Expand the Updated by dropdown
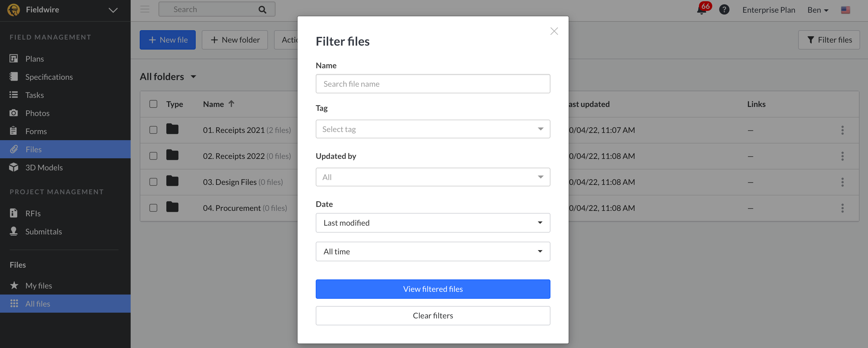The height and width of the screenshot is (348, 868). (x=433, y=177)
